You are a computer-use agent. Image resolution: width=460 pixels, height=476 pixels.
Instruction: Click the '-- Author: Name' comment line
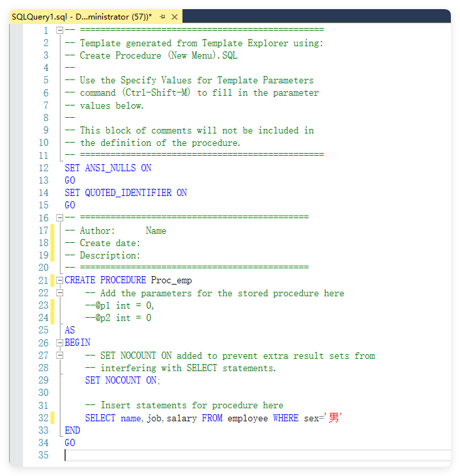click(x=115, y=231)
